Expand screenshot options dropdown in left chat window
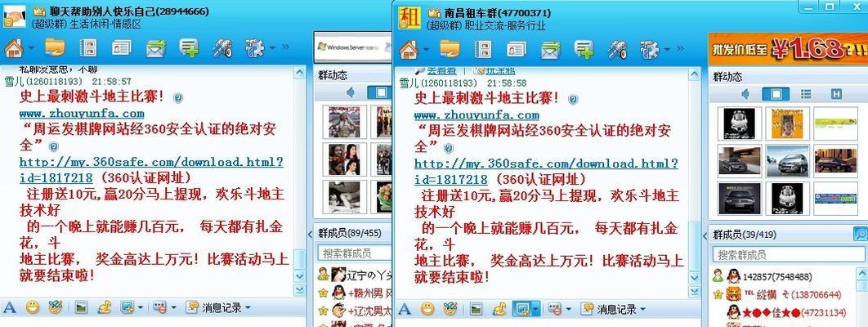868x327 pixels. click(140, 307)
